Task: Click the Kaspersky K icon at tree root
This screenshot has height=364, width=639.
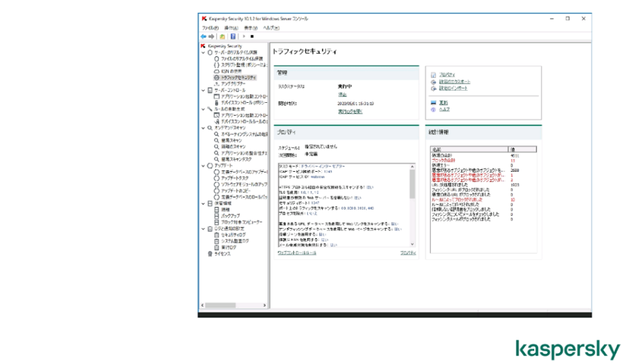Action: click(203, 46)
